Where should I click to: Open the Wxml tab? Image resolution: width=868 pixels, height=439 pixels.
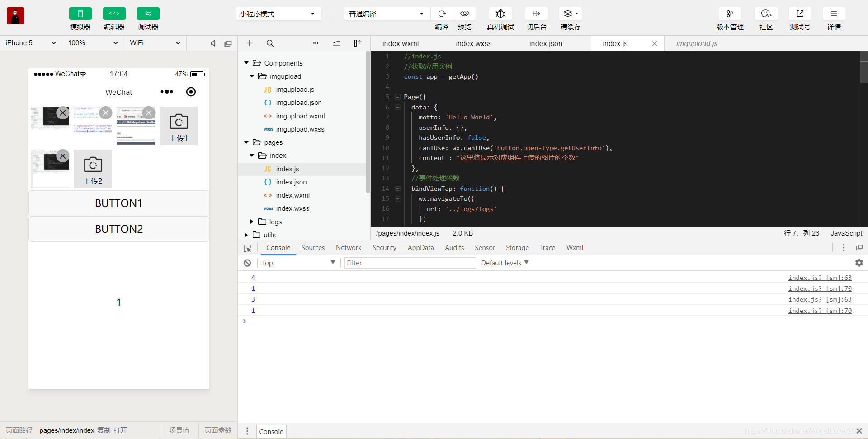[x=575, y=248]
